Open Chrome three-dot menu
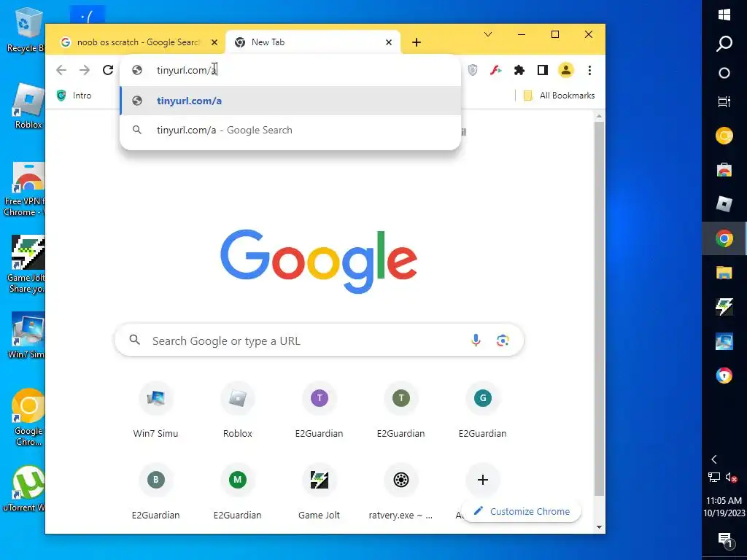The image size is (747, 560). point(589,70)
